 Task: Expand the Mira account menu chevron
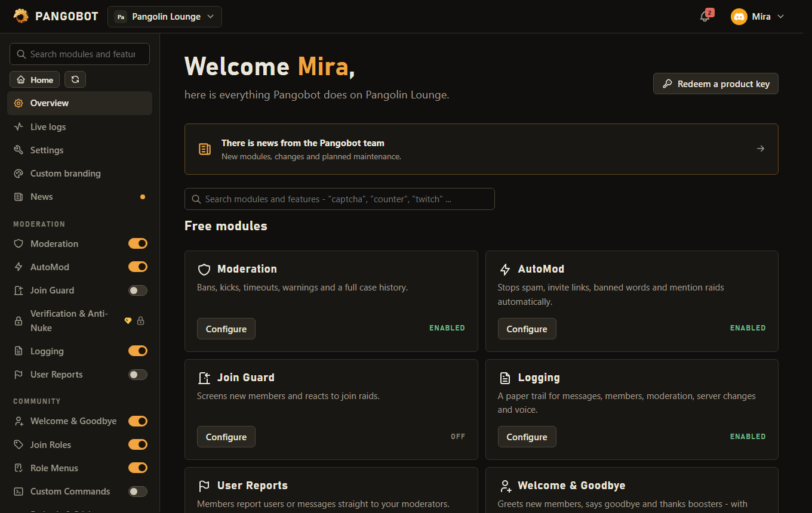coord(780,17)
